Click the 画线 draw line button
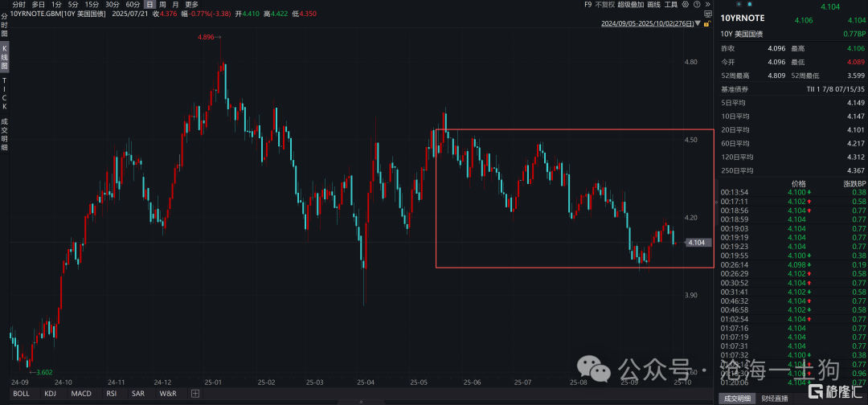Image resolution: width=868 pixels, height=405 pixels. point(653,5)
